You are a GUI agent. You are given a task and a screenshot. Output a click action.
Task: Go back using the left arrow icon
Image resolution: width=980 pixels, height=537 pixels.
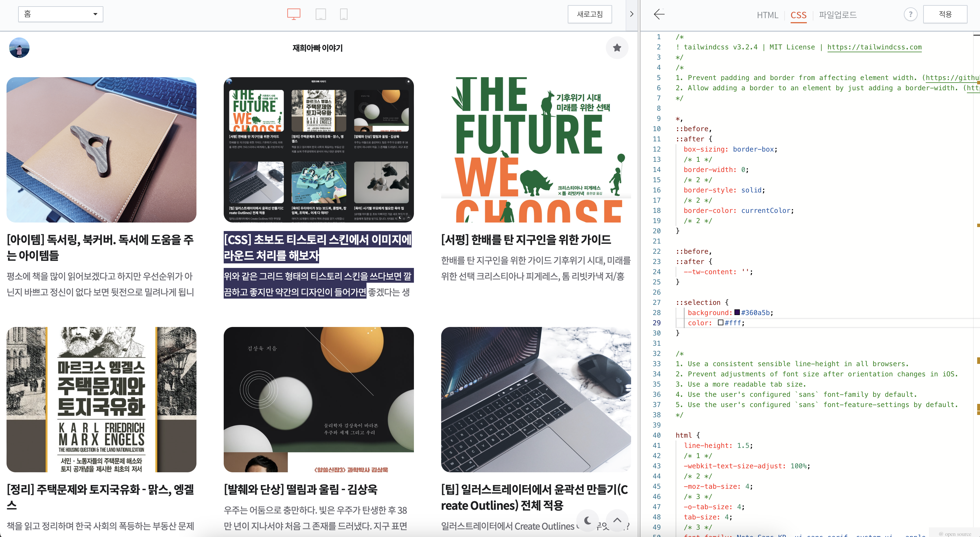click(x=659, y=14)
